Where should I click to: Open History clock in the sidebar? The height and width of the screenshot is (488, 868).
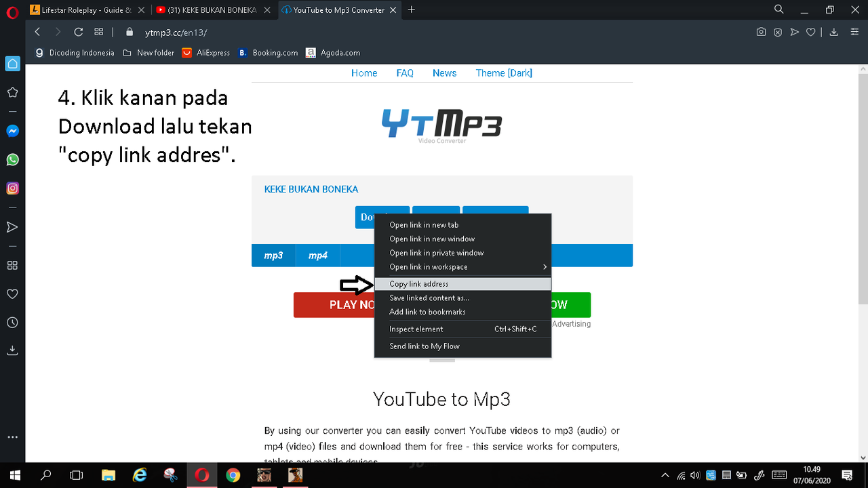12,323
